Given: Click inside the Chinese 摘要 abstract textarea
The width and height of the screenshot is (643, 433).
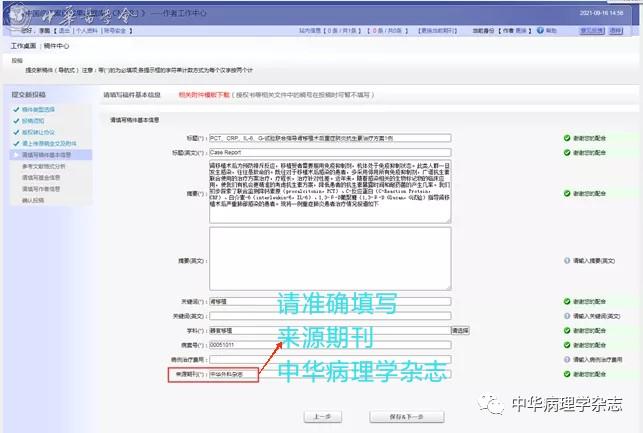Looking at the screenshot, I should pos(330,191).
